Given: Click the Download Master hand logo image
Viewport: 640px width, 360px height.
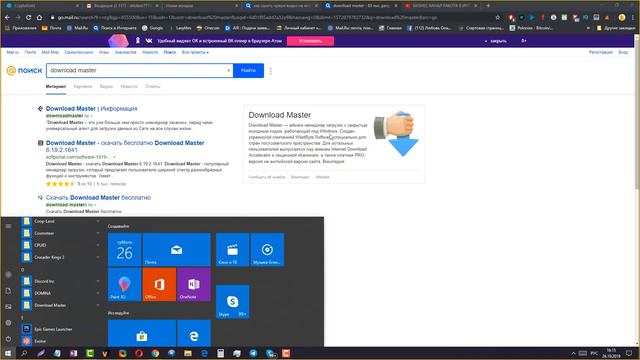Looking at the screenshot, I should click(x=396, y=134).
